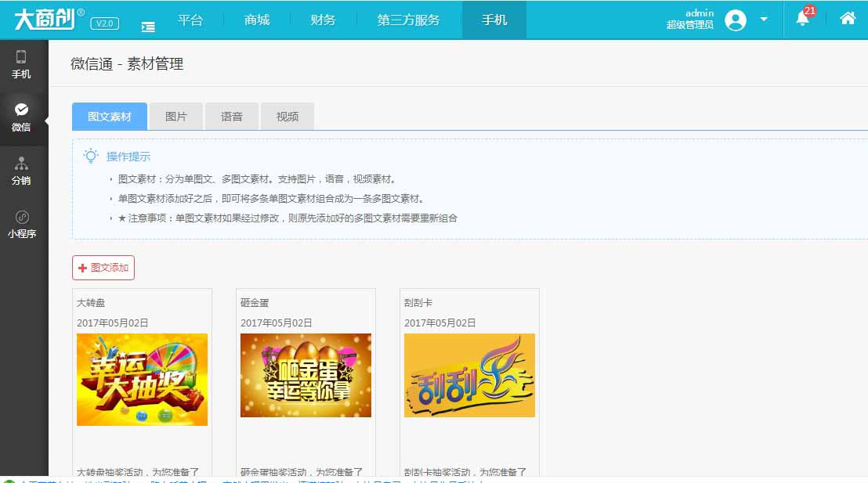The image size is (868, 483).
Task: Switch to the 视频 tab
Action: click(x=288, y=117)
